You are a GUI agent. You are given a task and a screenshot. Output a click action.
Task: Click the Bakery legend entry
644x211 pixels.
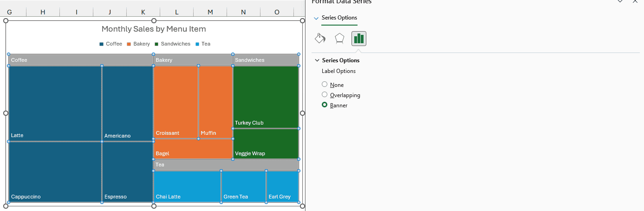[x=138, y=44]
